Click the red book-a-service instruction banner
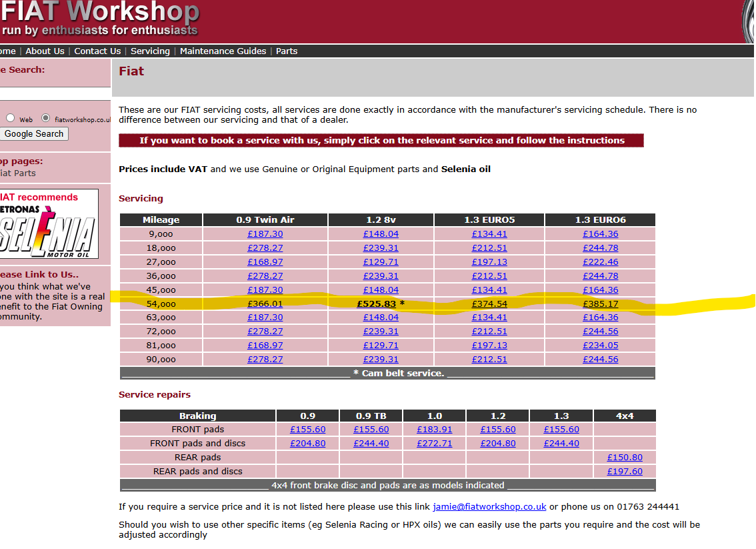Screen dimensions: 756x549 click(381, 140)
